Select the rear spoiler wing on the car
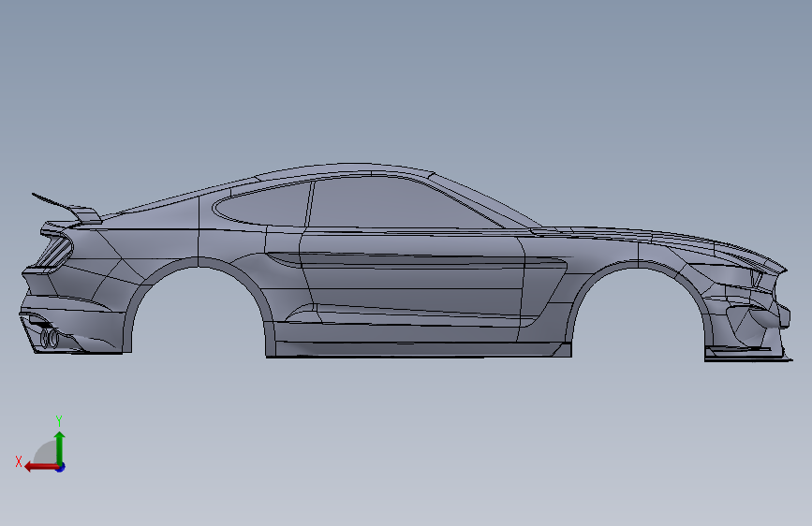 [x=66, y=207]
